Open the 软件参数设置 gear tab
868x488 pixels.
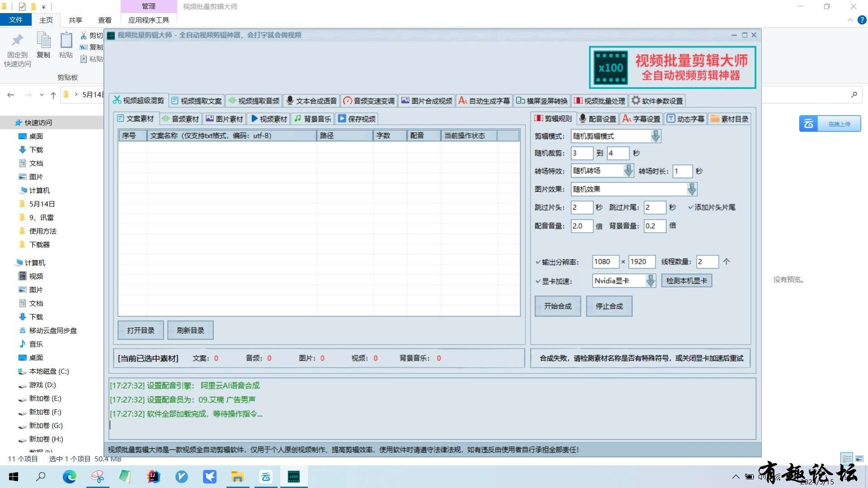pyautogui.click(x=657, y=101)
